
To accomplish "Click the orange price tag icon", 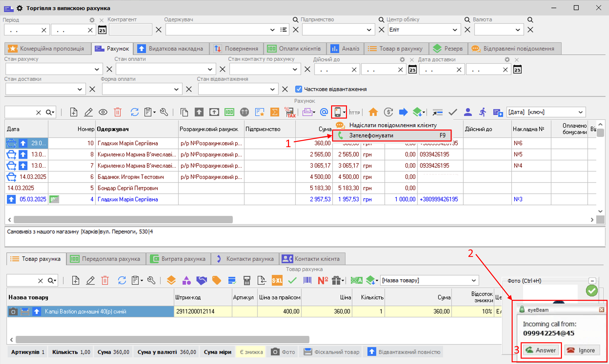I will pyautogui.click(x=216, y=280).
